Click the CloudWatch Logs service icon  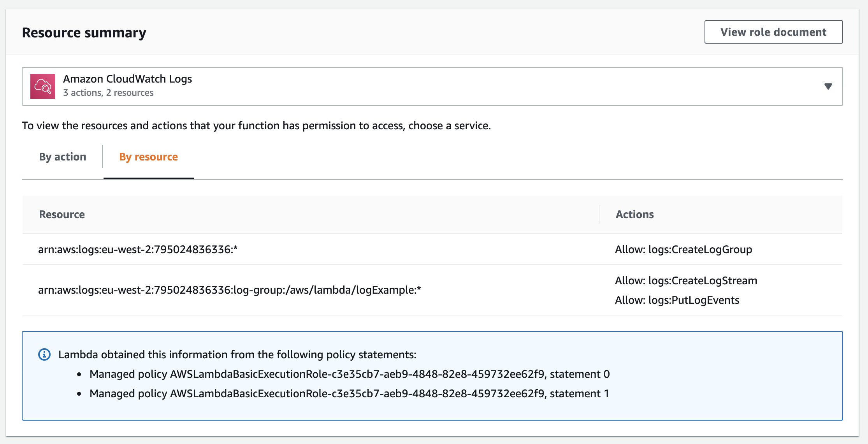[43, 86]
